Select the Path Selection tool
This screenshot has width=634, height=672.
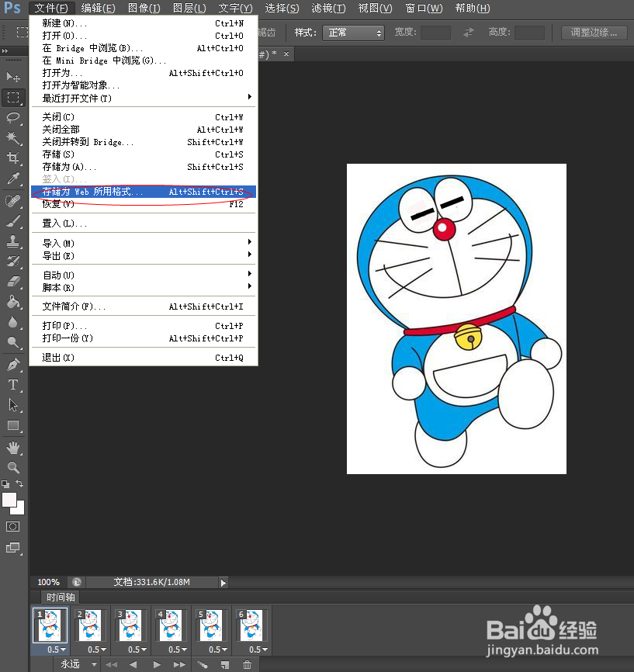coord(13,405)
